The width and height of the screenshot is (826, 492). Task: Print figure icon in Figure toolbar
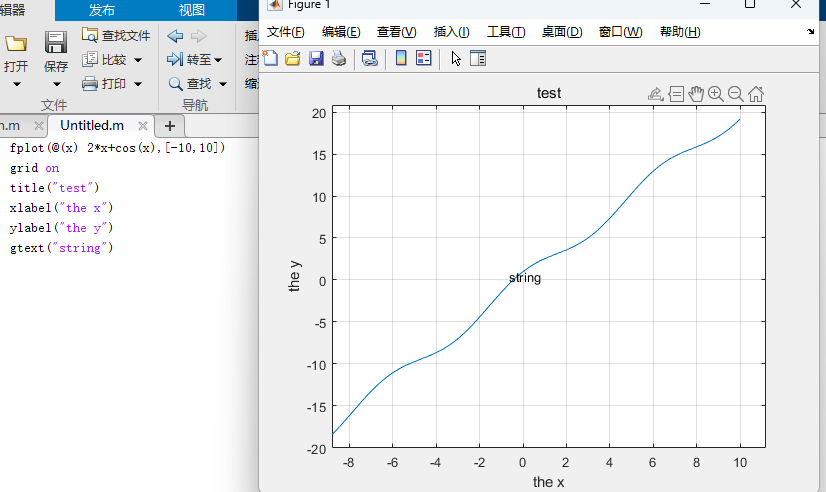coord(339,58)
